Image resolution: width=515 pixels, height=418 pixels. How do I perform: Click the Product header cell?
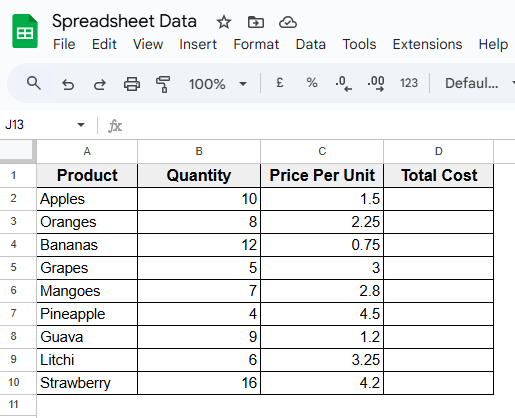87,175
